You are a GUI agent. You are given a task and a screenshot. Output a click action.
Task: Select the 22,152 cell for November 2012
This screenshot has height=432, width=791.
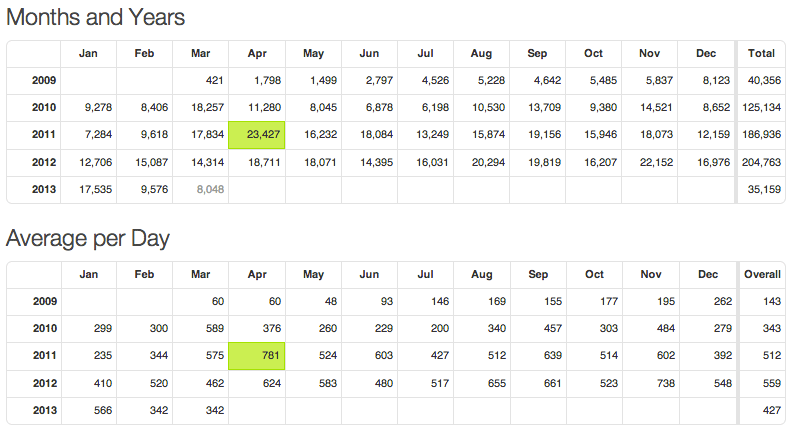pos(651,162)
